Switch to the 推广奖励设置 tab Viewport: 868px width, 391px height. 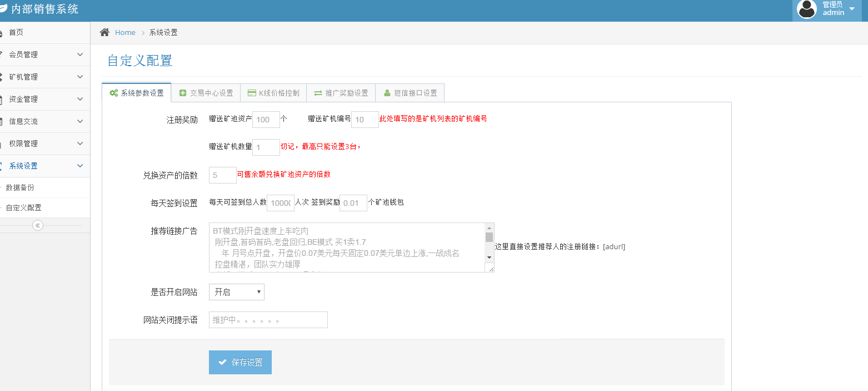[341, 93]
